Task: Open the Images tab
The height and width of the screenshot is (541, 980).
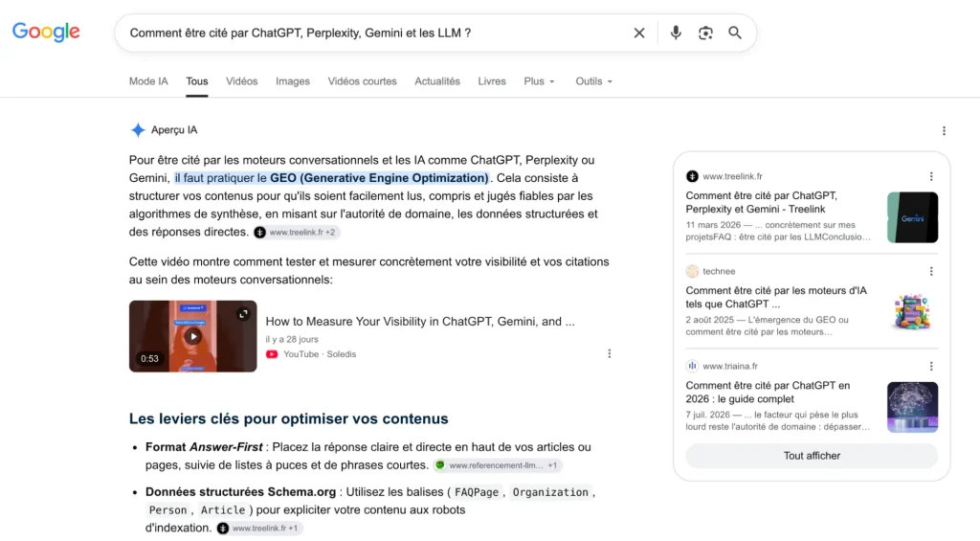Action: point(293,81)
